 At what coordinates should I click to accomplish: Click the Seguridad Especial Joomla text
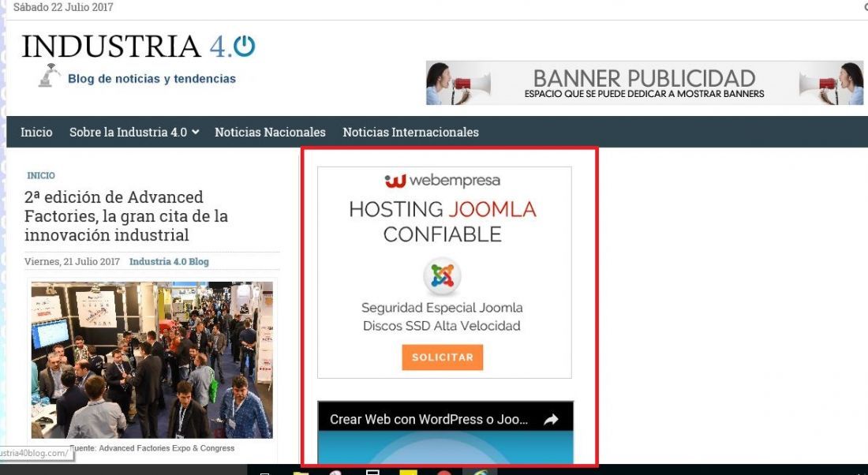[442, 308]
